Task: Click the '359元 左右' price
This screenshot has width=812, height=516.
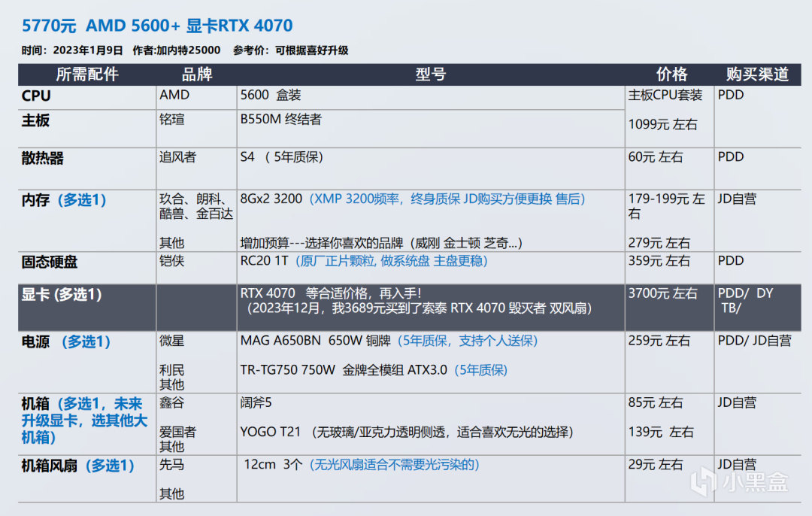Action: 659,260
